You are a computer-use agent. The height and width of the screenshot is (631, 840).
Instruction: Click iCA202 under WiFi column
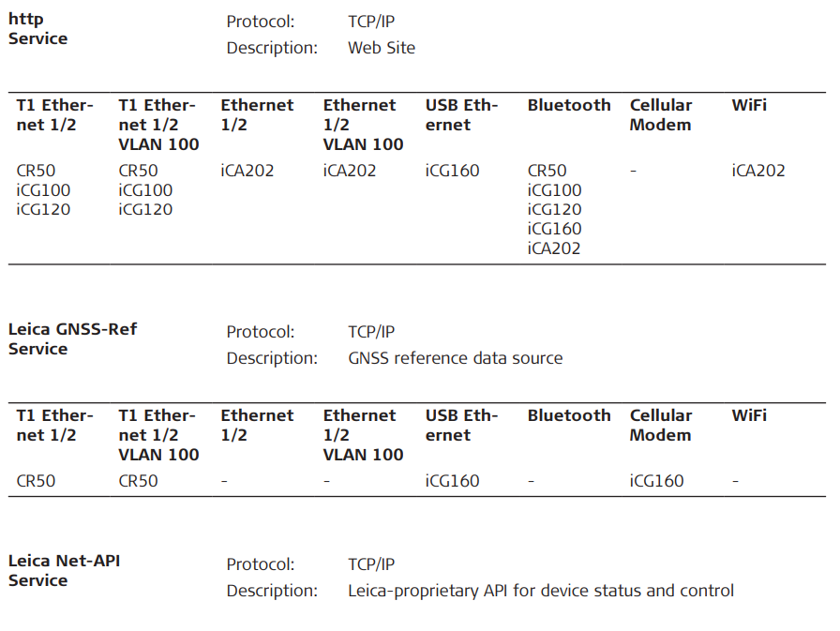pyautogui.click(x=757, y=171)
